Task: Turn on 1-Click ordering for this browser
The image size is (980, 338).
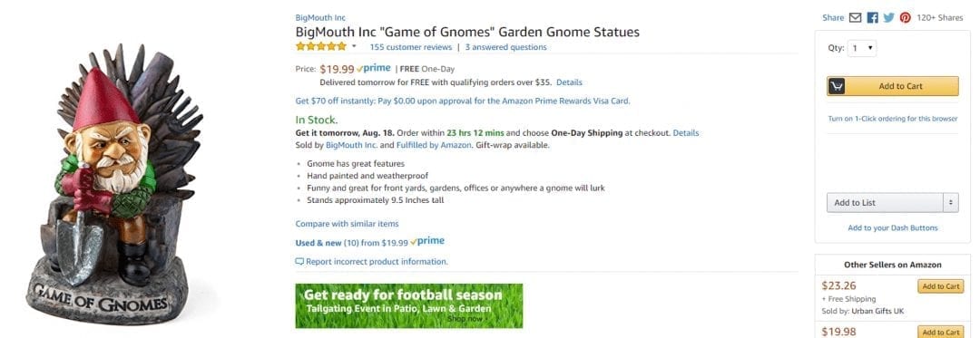Action: click(893, 119)
